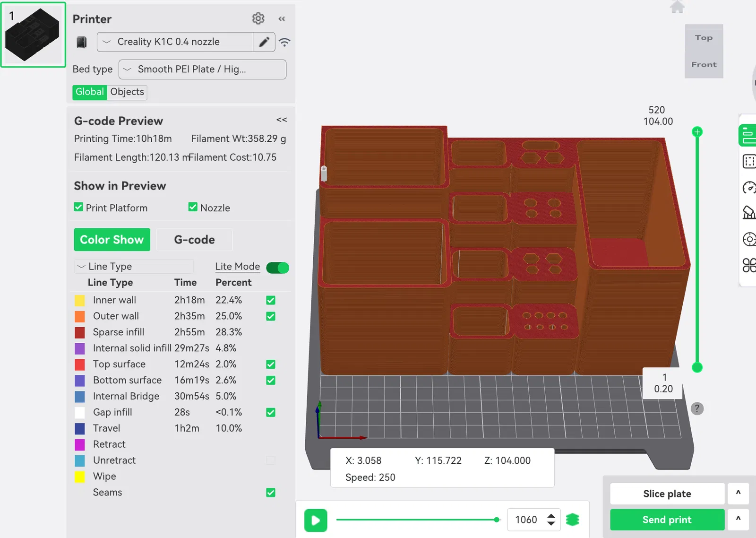
Task: Toggle the Print Platform checkbox
Action: (x=78, y=207)
